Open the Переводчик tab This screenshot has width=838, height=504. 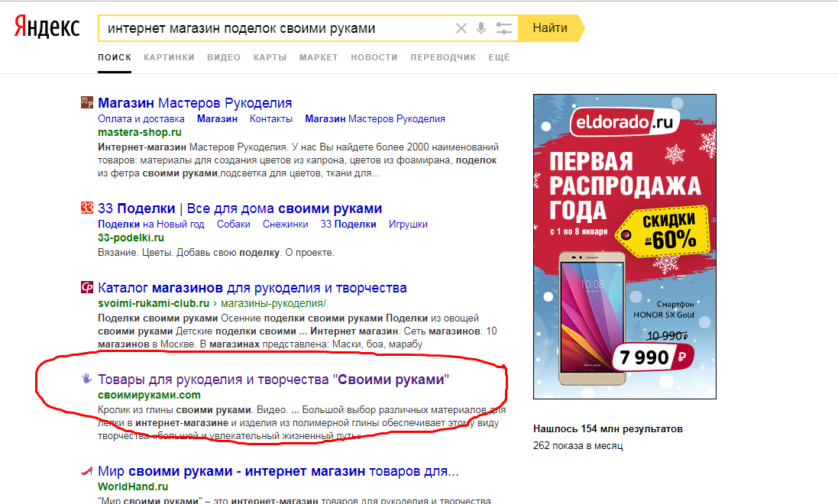coord(443,57)
